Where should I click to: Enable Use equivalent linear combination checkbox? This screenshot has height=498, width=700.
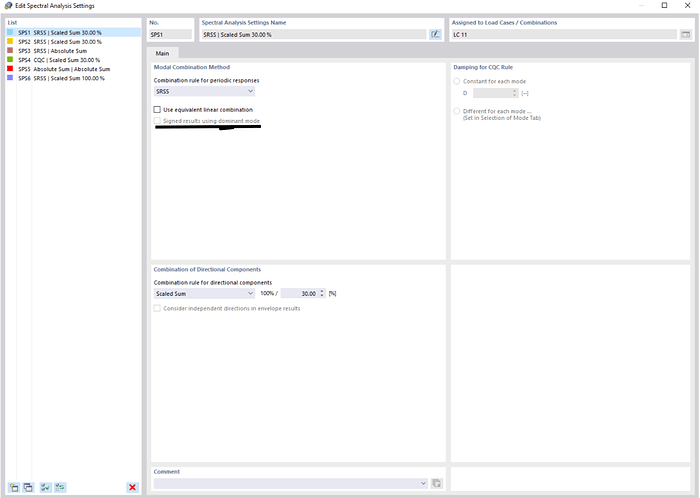[157, 109]
